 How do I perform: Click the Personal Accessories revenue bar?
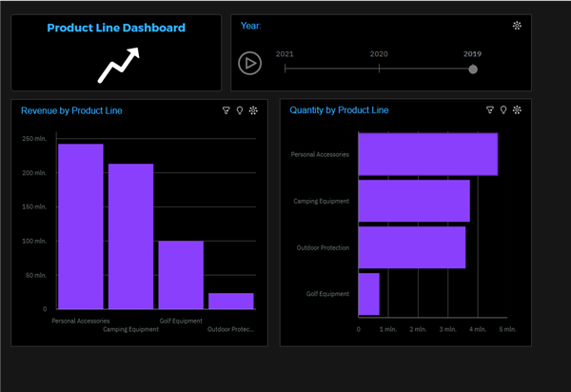(81, 226)
